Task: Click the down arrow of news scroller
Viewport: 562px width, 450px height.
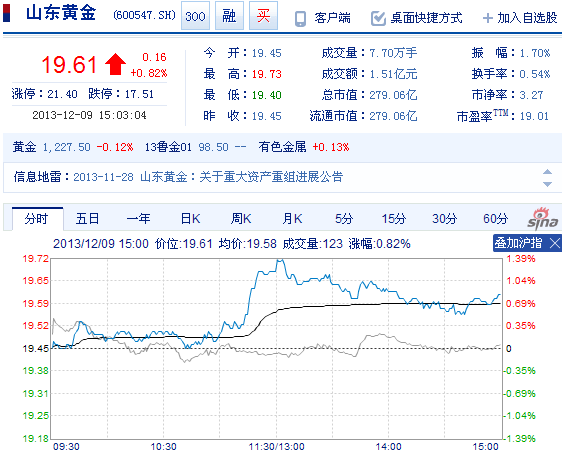Action: click(x=547, y=184)
